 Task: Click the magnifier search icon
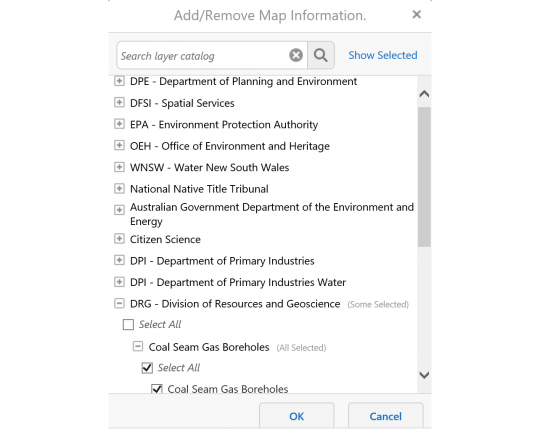pos(321,55)
